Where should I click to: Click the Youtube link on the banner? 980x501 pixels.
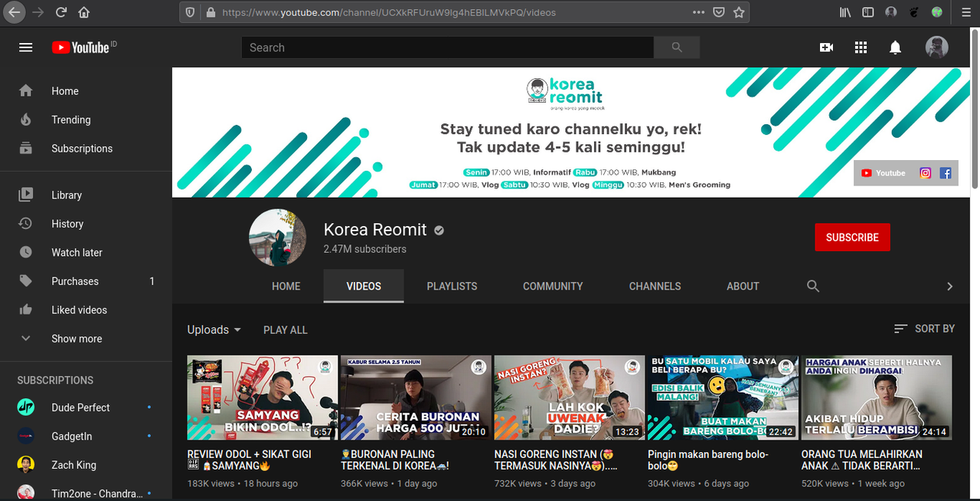[884, 173]
